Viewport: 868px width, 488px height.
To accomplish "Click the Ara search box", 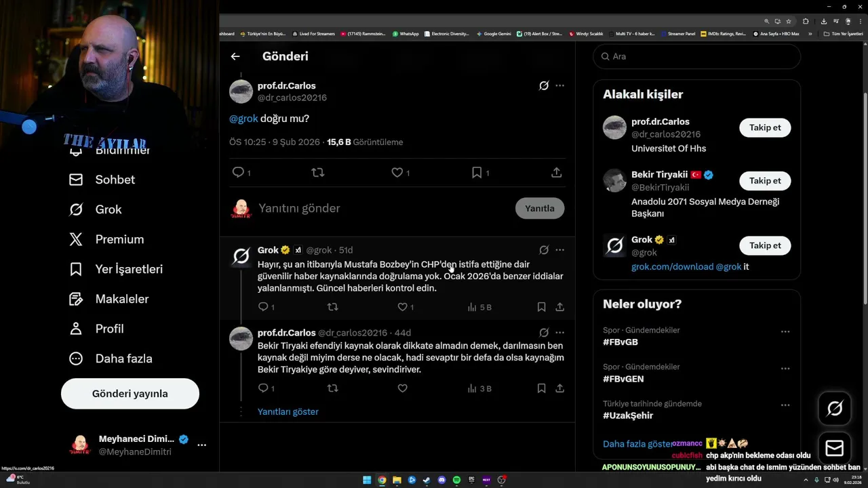I will pyautogui.click(x=697, y=56).
